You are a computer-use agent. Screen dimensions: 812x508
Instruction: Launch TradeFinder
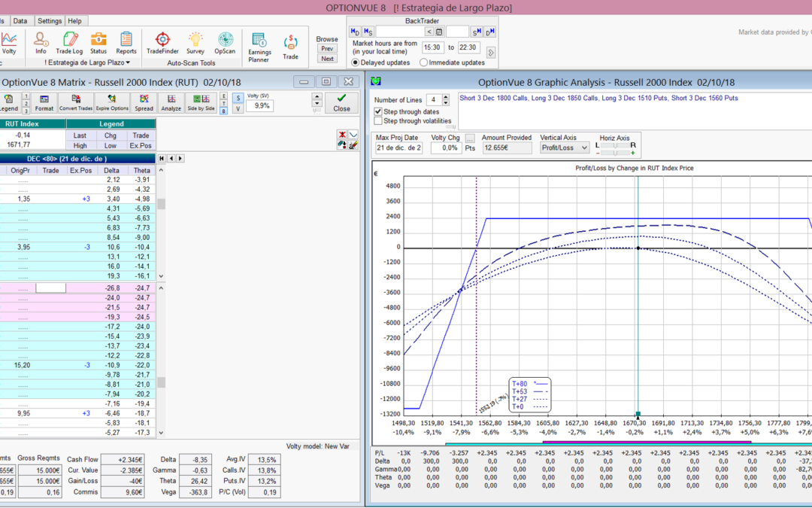[x=162, y=43]
